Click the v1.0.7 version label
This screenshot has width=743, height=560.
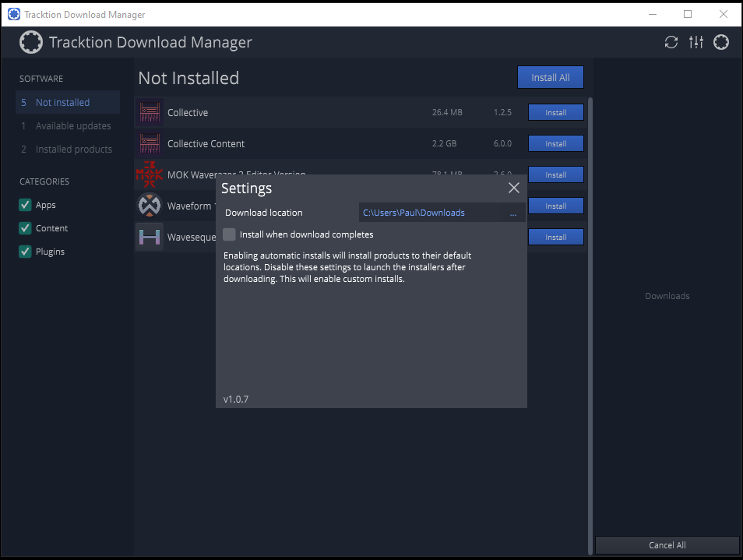coord(236,399)
